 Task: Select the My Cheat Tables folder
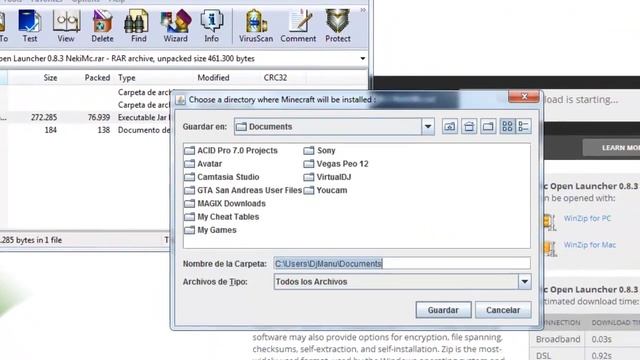click(x=222, y=217)
